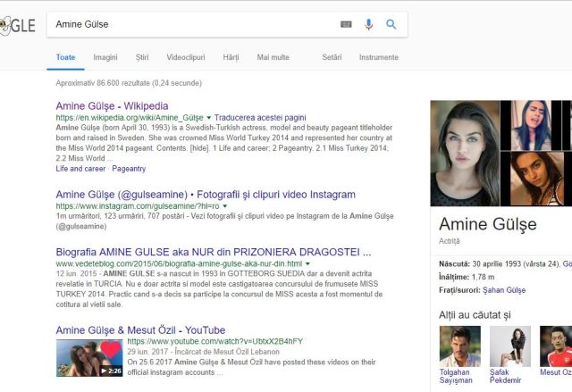Click 'Născută: 30 aprilie 1993' text
This screenshot has width=572, height=392.
click(481, 263)
